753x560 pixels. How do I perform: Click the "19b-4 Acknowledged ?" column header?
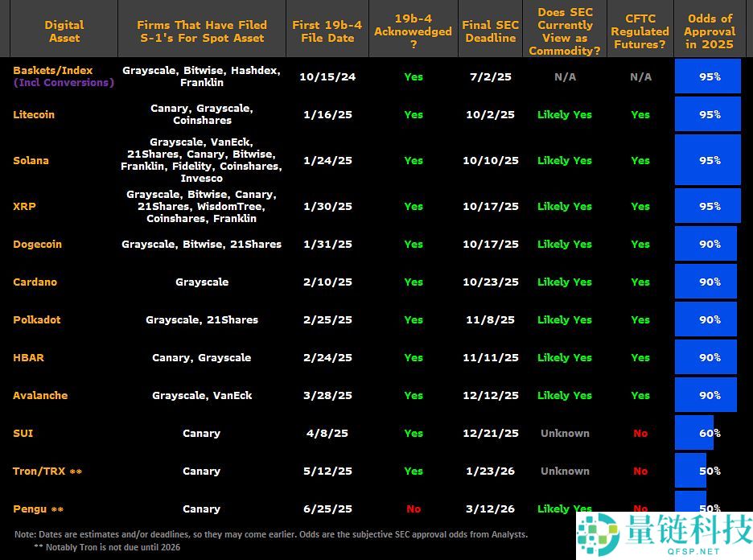point(413,31)
